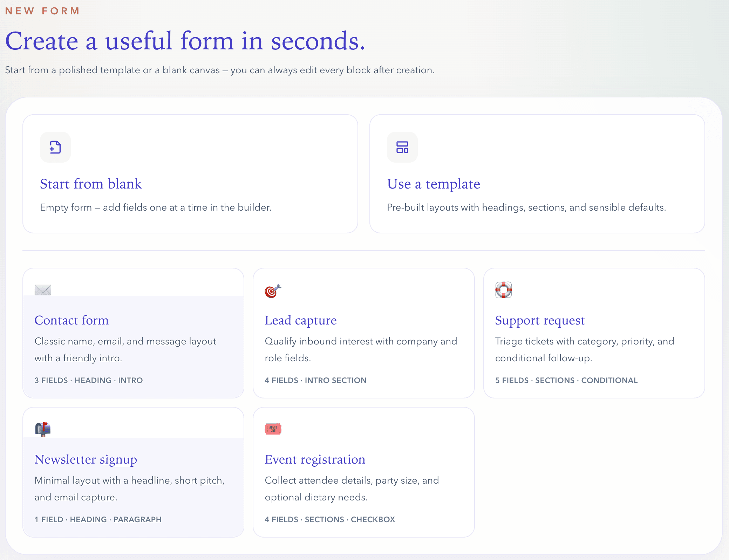Click the dart target icon on Lead capture
This screenshot has width=729, height=560.
coord(273,291)
